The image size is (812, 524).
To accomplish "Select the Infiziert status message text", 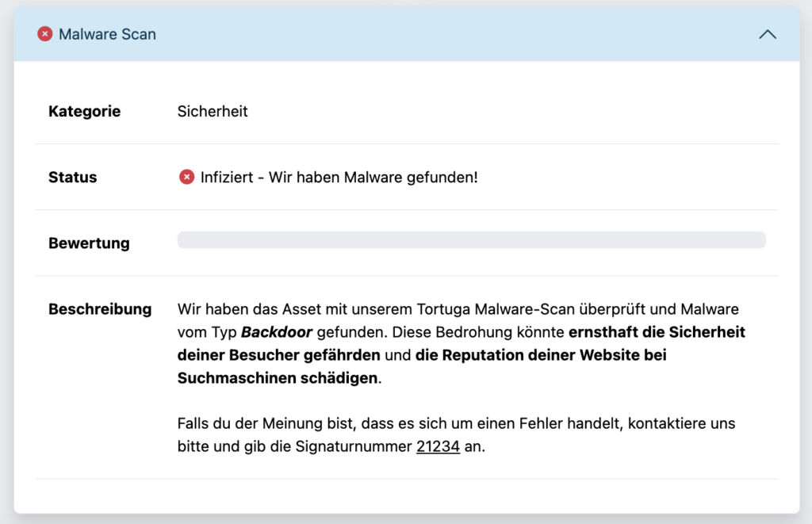I will point(339,177).
